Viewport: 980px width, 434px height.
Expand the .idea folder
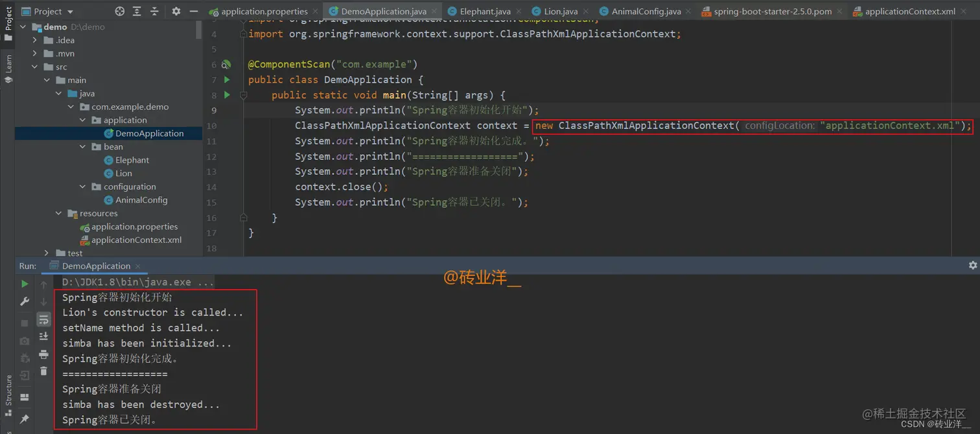pos(36,40)
